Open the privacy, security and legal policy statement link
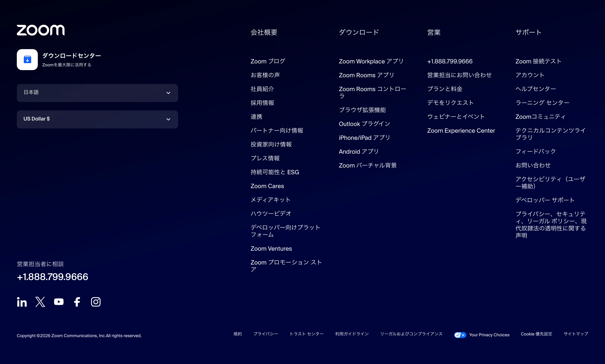The height and width of the screenshot is (364, 605). point(551,225)
